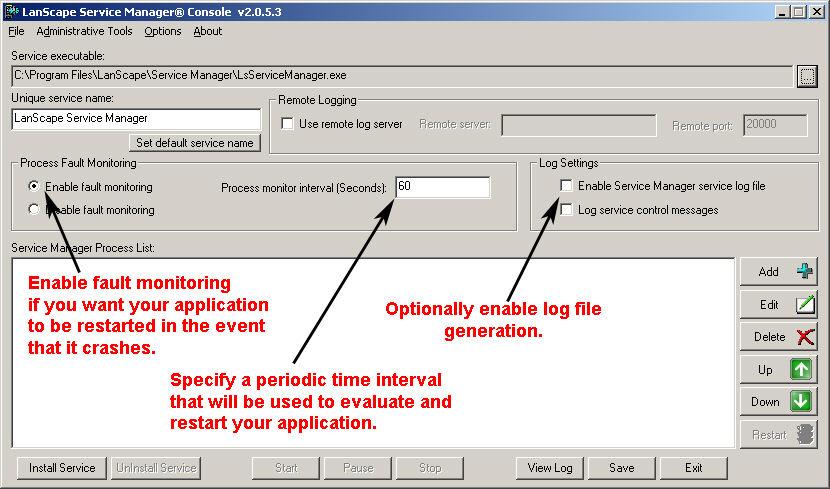The image size is (830, 489).
Task: Select Disable fault monitoring radio button
Action: [x=34, y=209]
